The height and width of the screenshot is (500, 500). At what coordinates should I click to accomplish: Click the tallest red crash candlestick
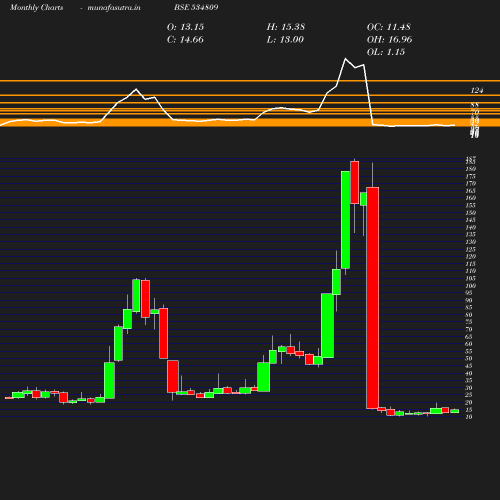click(372, 298)
